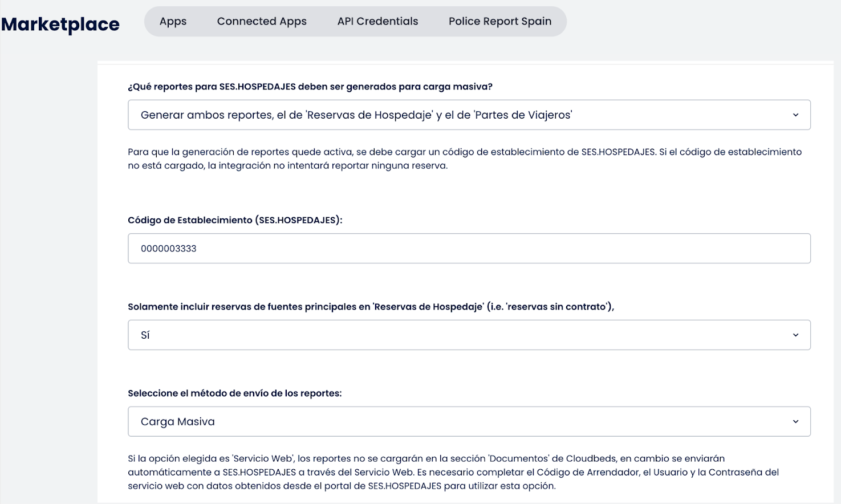The image size is (841, 504).
Task: Open the Apps tab
Action: [x=173, y=22]
